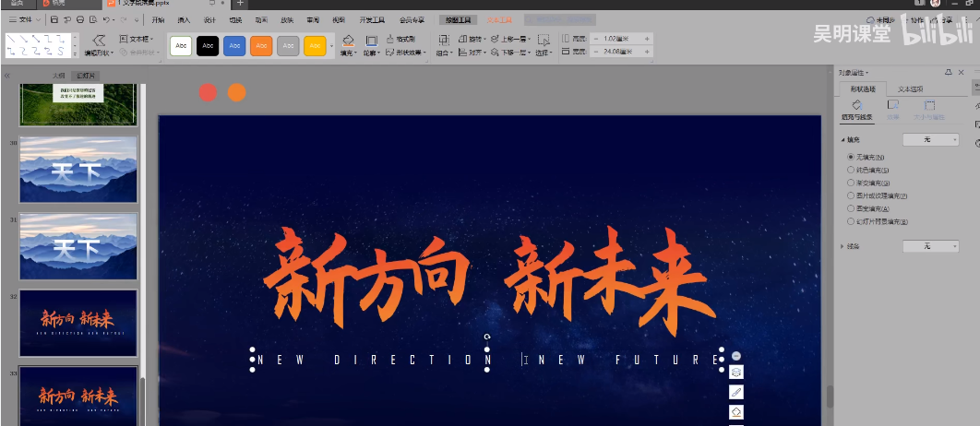
Task: Click the Fill and Line (填充与线条) icon
Action: tap(857, 110)
